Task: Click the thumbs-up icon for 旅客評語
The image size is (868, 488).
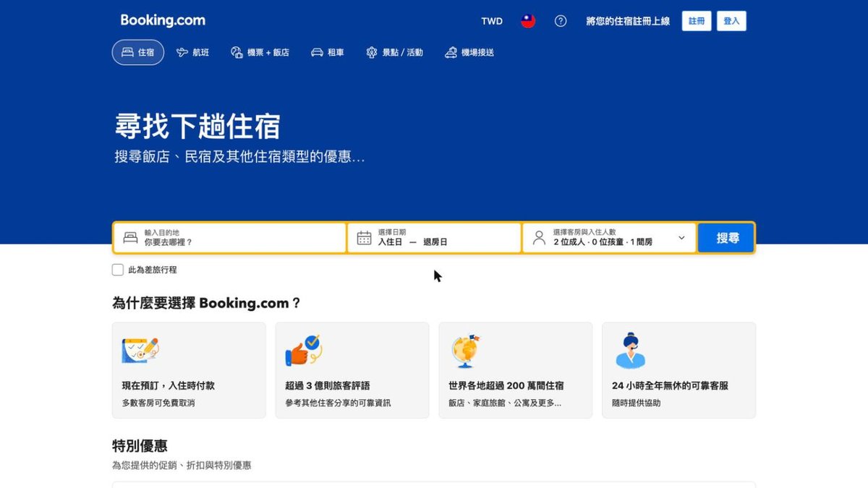Action: pyautogui.click(x=304, y=351)
